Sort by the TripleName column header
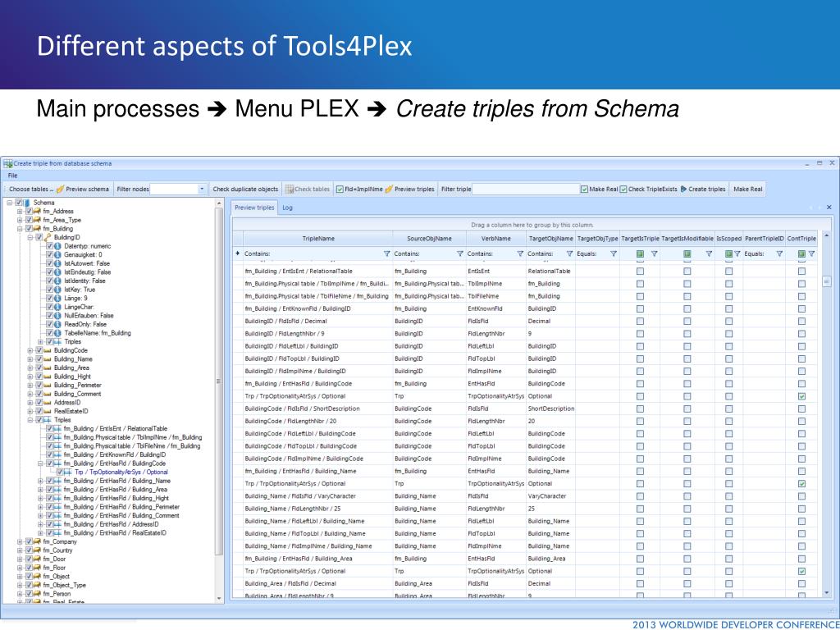 tap(318, 239)
